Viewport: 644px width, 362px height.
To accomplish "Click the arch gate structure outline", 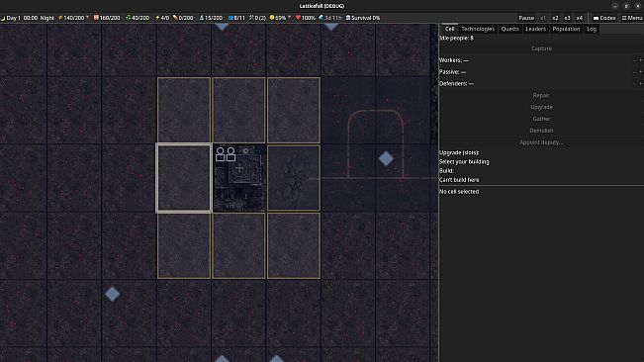I will [375, 143].
